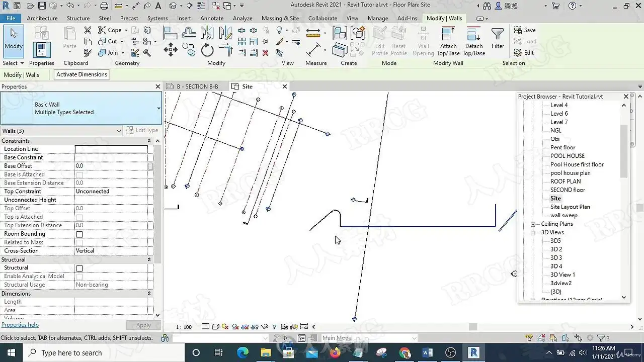644x362 pixels.
Task: Click the Copy tool icon in Modify panel
Action: 189,49
